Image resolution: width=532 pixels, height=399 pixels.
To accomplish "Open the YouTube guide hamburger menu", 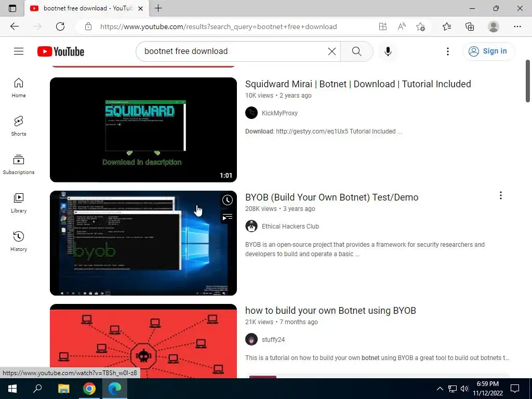I will pyautogui.click(x=19, y=51).
